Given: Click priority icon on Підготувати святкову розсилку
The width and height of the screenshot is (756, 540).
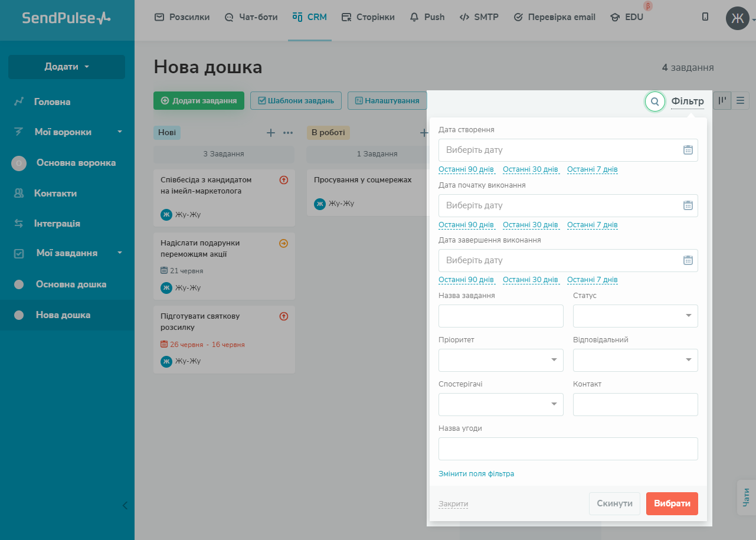Looking at the screenshot, I should (283, 316).
